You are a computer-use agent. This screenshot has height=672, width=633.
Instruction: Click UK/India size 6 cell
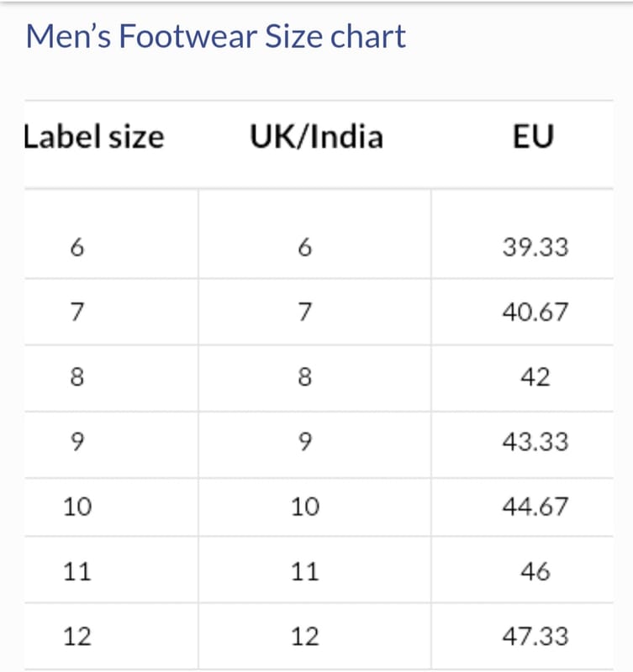[x=305, y=248]
